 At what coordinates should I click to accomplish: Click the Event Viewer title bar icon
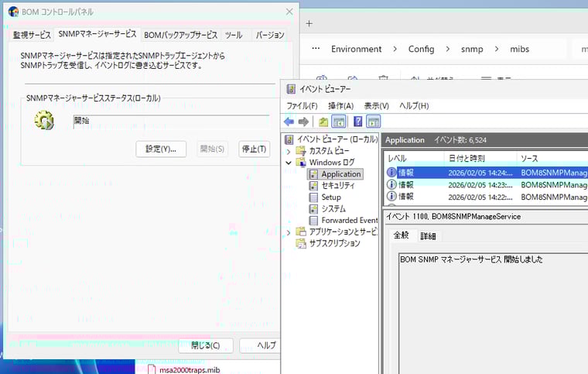(x=291, y=89)
